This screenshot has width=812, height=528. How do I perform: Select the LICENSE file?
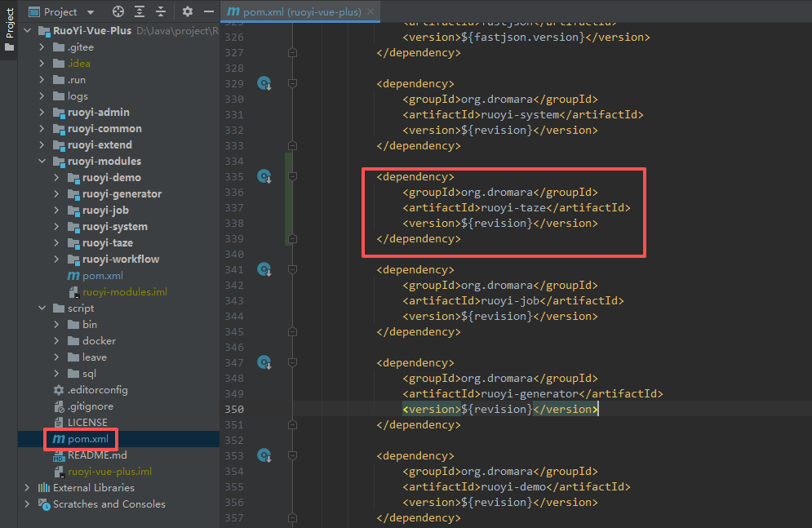click(x=87, y=423)
